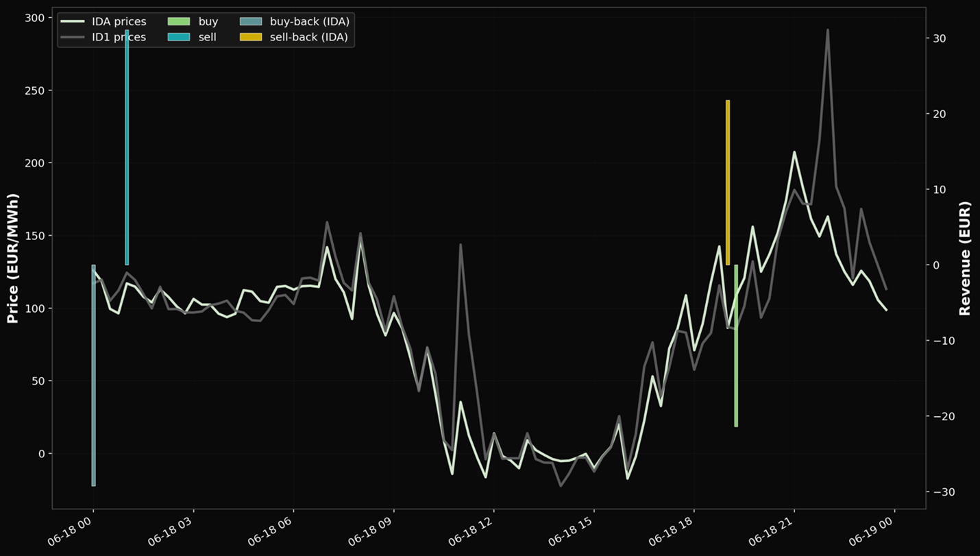Screen dimensions: 980x556
Task: Click the buy-back (IDA) legend swatch
Action: point(250,22)
